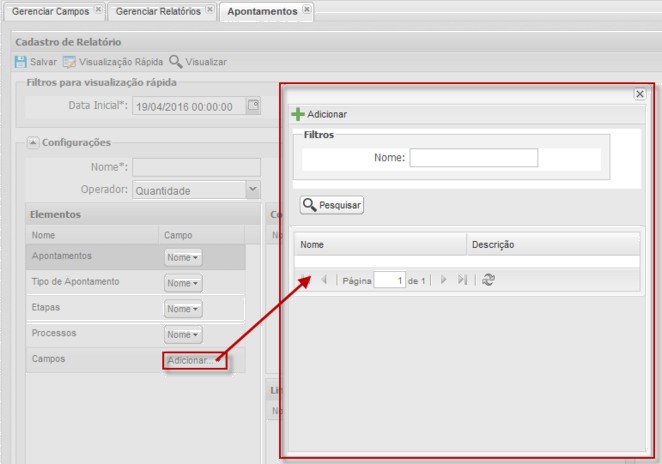The image size is (662, 464).
Task: Refresh the popup grid list
Action: pos(488,280)
